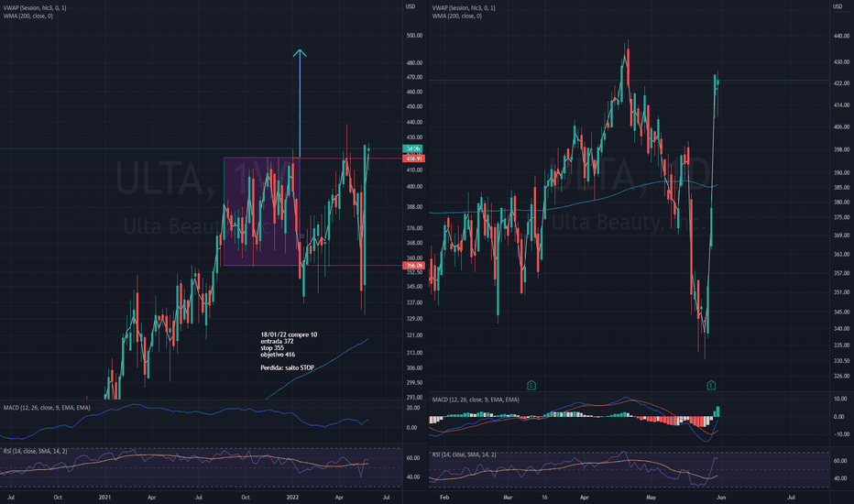Select WMA 200 legend on weekly chart
This screenshot has height=504, width=854.
click(x=27, y=16)
